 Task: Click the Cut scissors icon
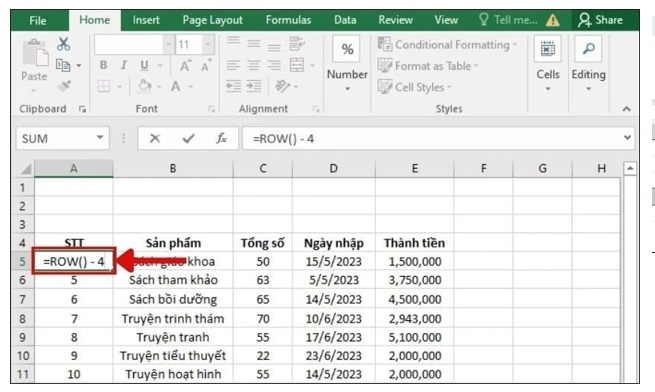click(x=63, y=44)
